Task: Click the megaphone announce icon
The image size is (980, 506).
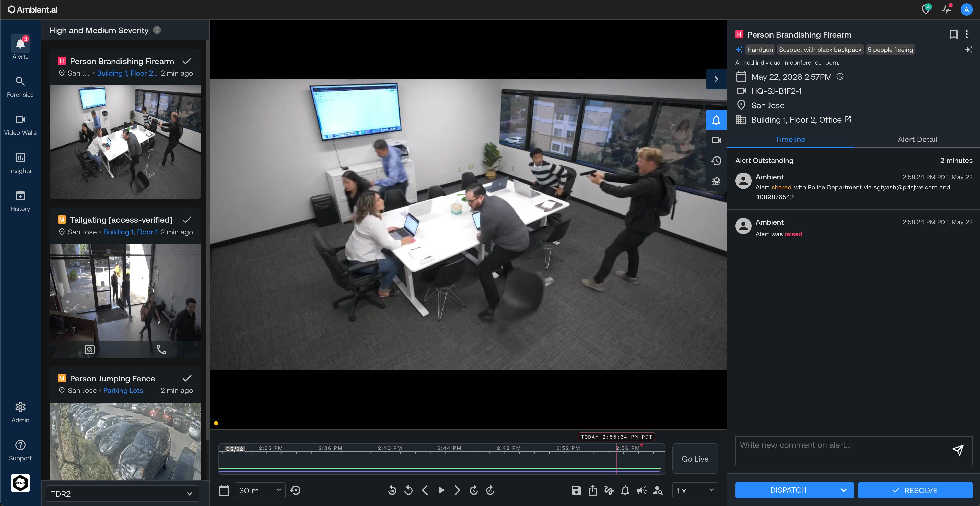Action: [x=642, y=490]
